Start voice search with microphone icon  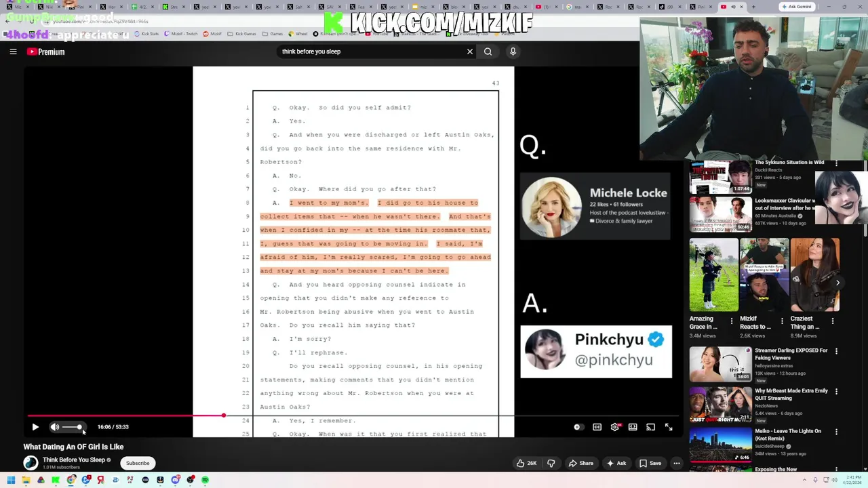513,52
